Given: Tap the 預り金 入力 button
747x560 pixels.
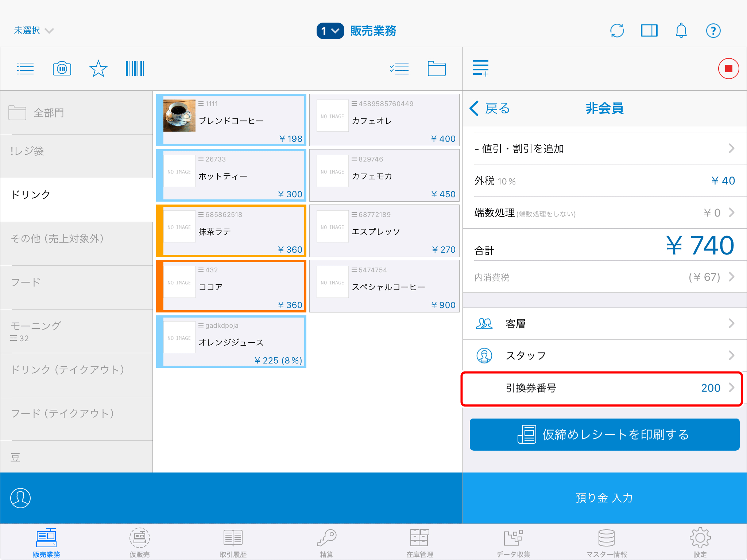Looking at the screenshot, I should [604, 498].
